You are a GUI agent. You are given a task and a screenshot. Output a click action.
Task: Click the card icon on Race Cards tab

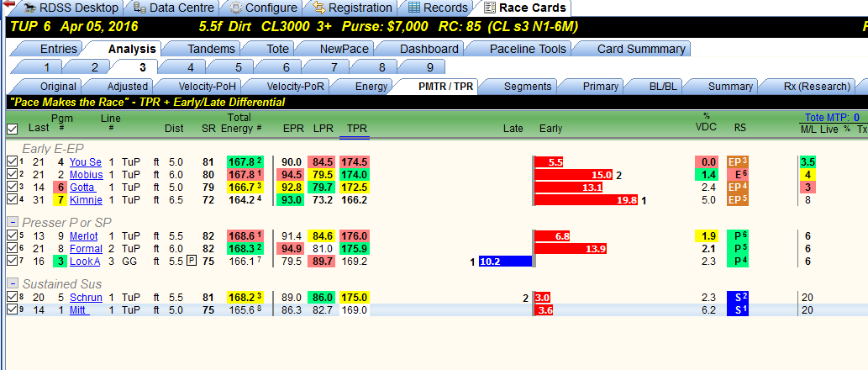coord(489,8)
